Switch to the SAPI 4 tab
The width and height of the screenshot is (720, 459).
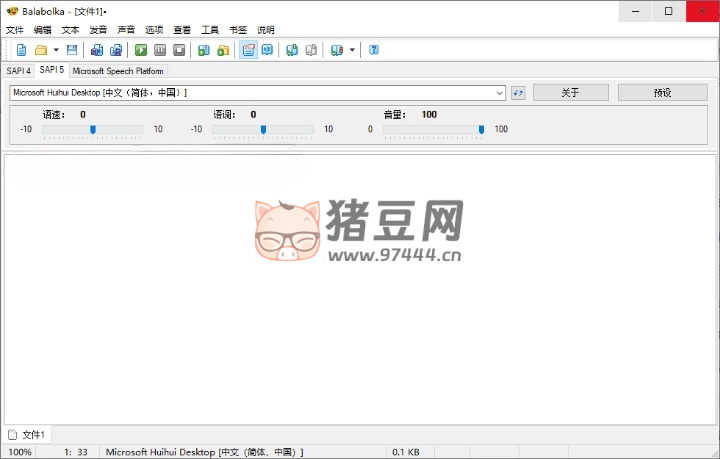pos(18,71)
